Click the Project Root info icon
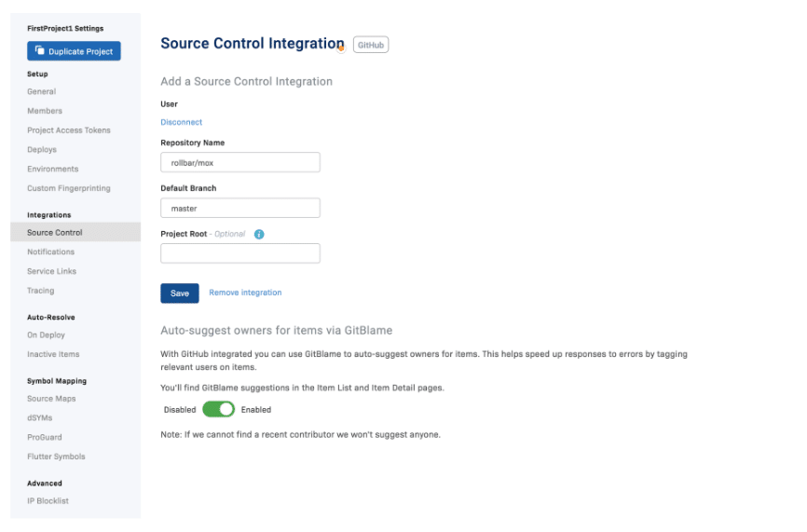The height and width of the screenshot is (532, 807). (259, 234)
